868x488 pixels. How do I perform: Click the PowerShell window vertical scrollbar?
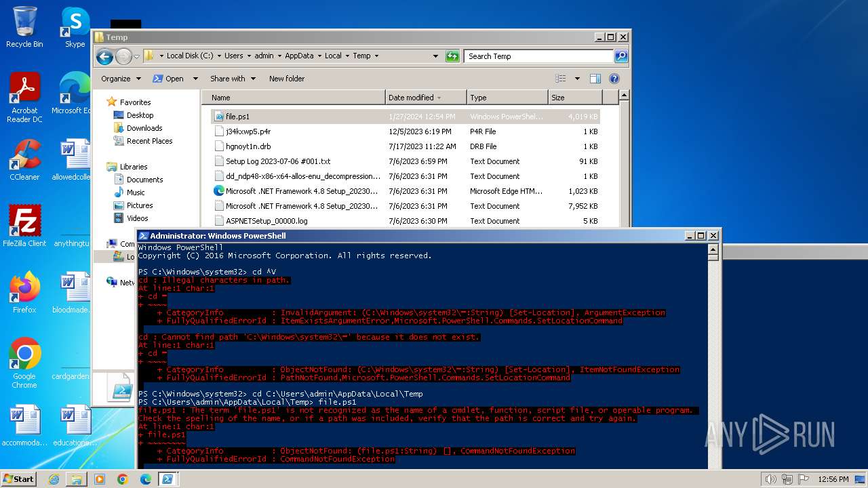tap(713, 357)
